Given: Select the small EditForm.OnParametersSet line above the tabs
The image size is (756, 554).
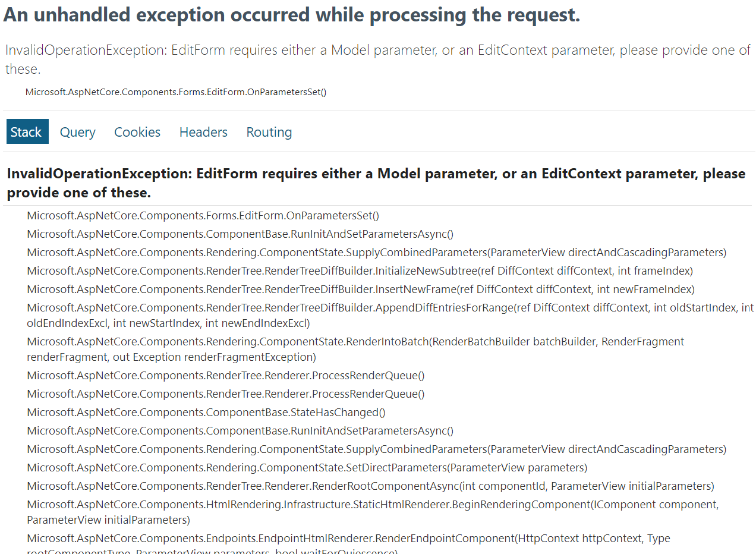Looking at the screenshot, I should [x=176, y=92].
